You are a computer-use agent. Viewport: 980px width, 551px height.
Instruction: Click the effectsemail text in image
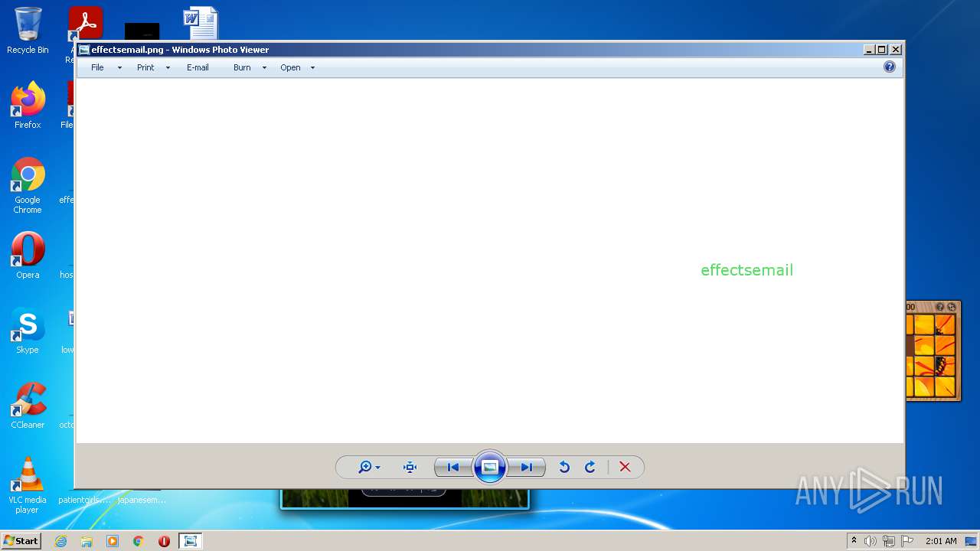tap(746, 270)
